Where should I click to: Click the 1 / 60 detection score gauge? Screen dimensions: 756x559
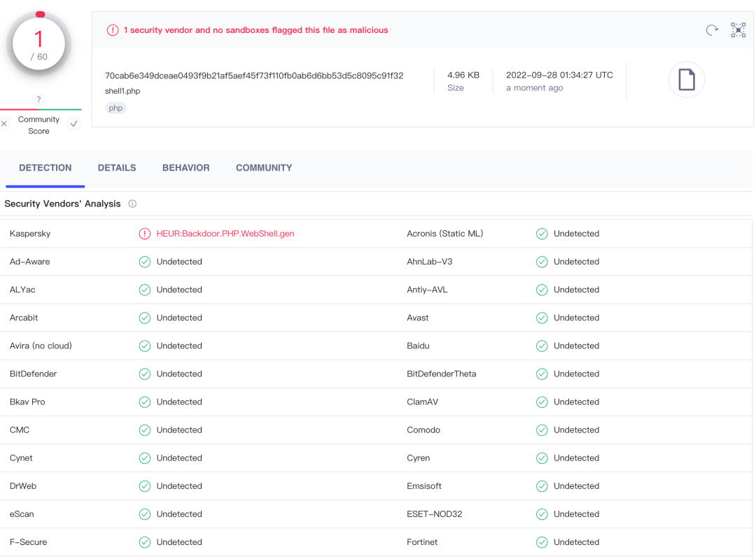pos(39,44)
